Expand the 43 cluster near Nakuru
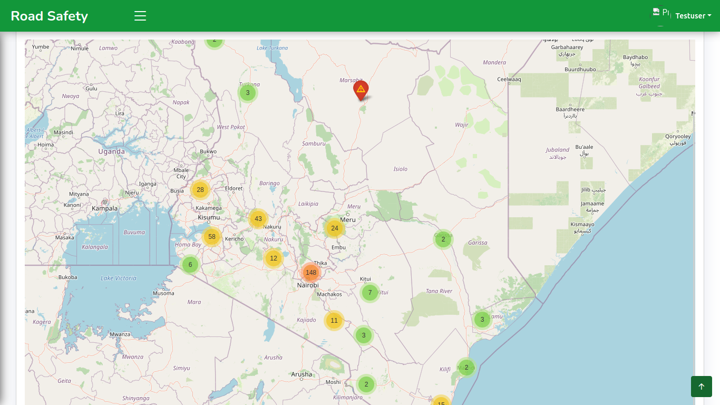Screen dimensions: 720x405 coord(258,219)
